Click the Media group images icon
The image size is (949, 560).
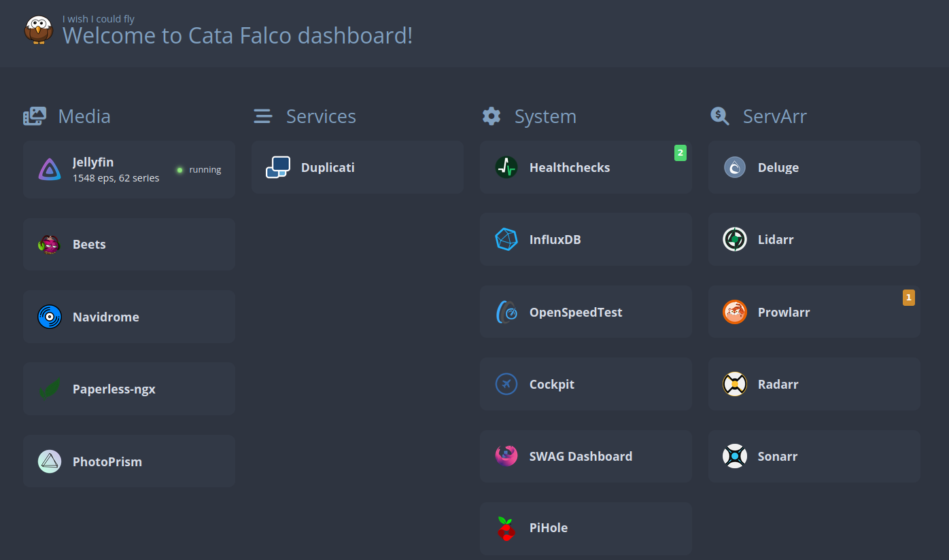pyautogui.click(x=35, y=116)
